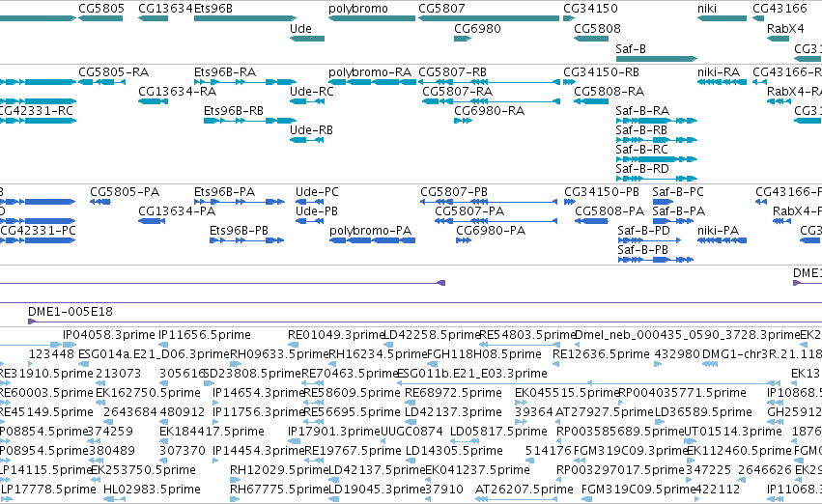Open EST LD42258.5prime
Screen dimensions: 822x504
click(x=432, y=335)
